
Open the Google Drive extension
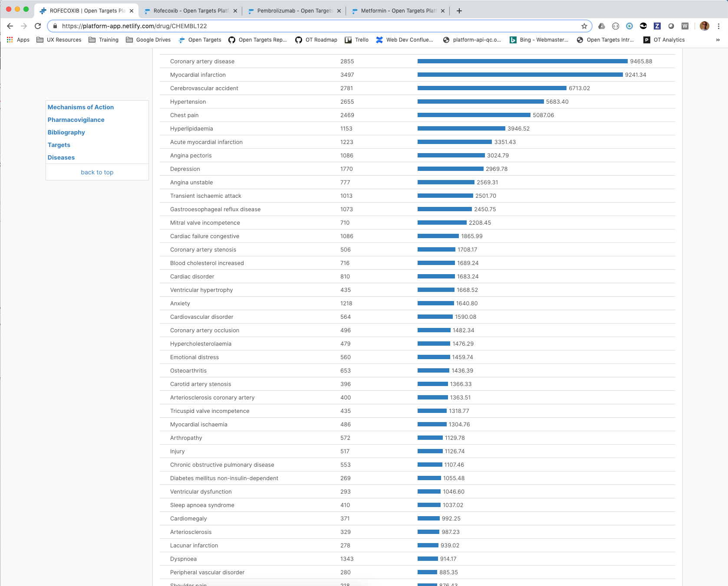601,26
